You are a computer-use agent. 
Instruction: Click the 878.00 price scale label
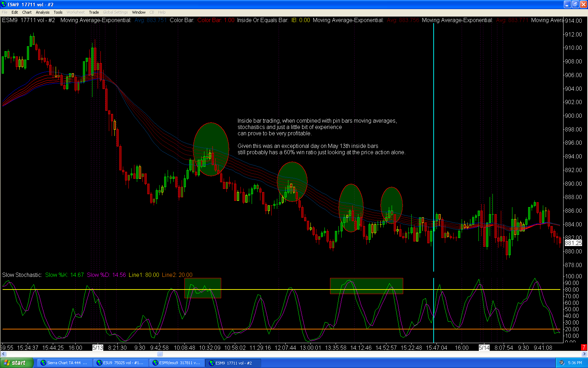point(573,265)
